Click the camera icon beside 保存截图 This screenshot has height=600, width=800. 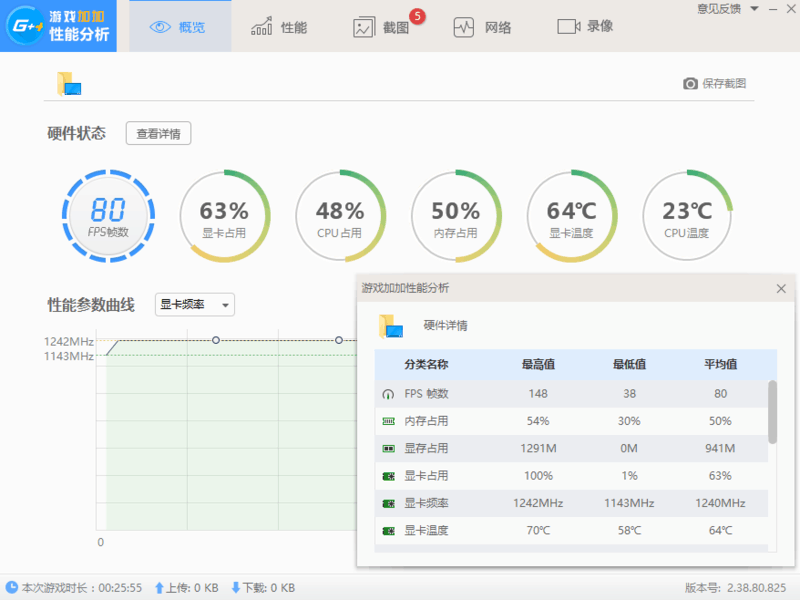(690, 84)
